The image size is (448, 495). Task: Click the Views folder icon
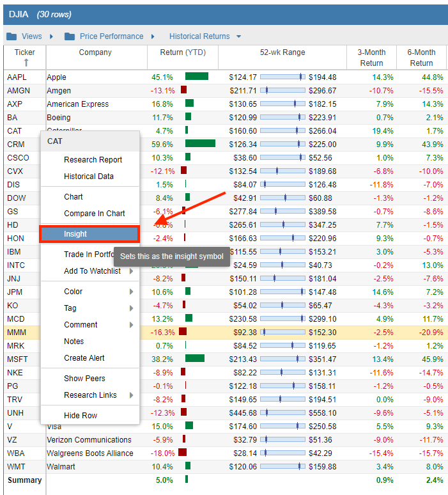[12, 36]
